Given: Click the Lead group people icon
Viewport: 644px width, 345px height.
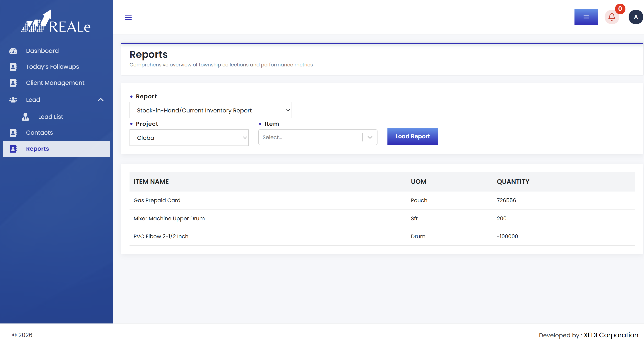Looking at the screenshot, I should point(13,100).
